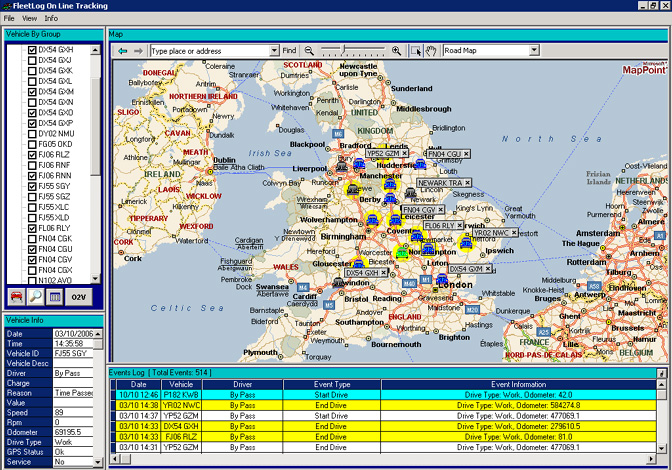Close the NEWARK TRA map label
The width and height of the screenshot is (672, 470).
(468, 183)
